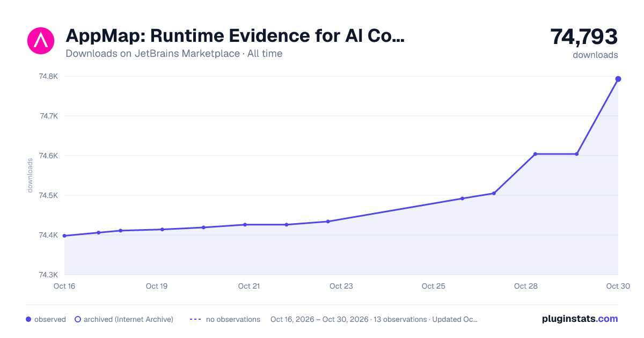The image size is (644, 338).
Task: Click the x-axis label 'Oct 16'
Action: click(x=64, y=286)
